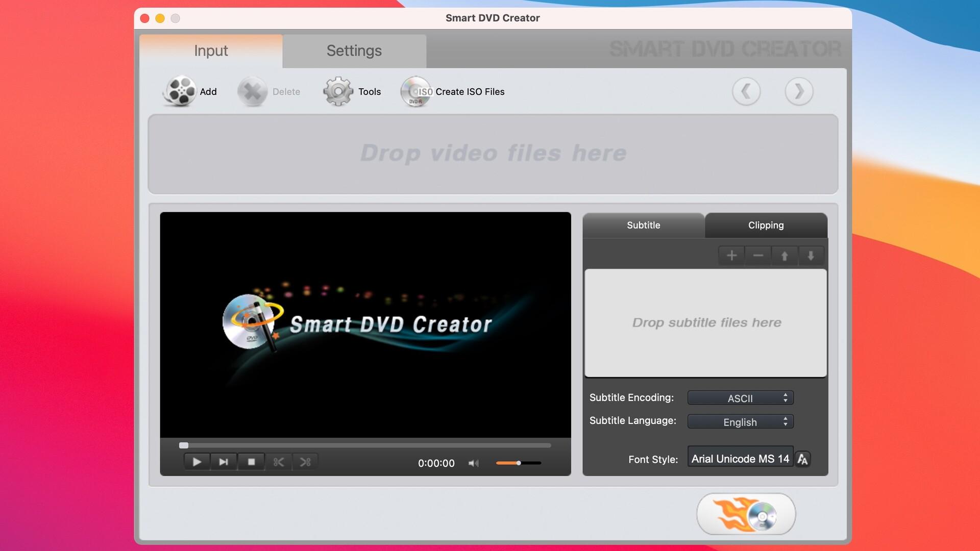Expand the Subtitle Language dropdown
Screen dimensions: 980x551
click(740, 422)
